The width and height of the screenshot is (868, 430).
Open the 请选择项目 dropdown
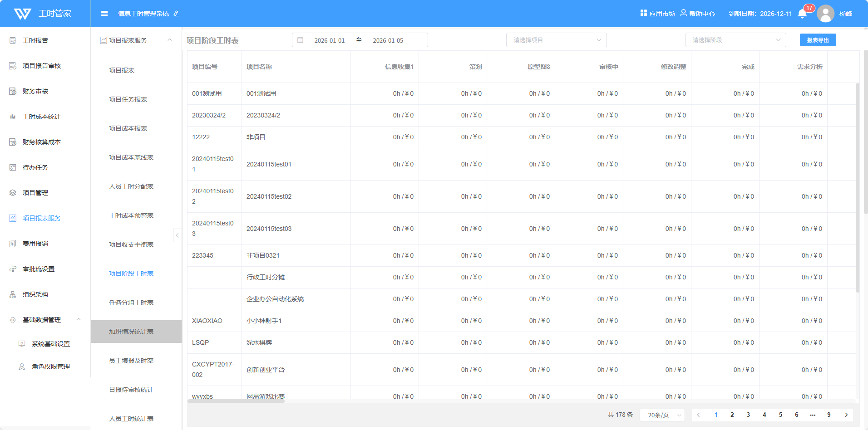click(556, 40)
